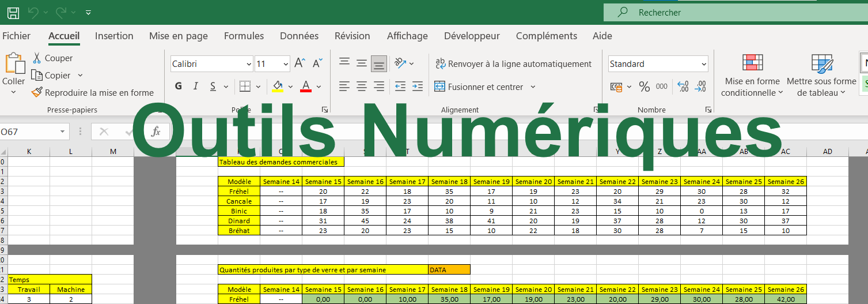
Task: Click Reproduire la mise en forme paintbrush
Action: pyautogui.click(x=37, y=92)
